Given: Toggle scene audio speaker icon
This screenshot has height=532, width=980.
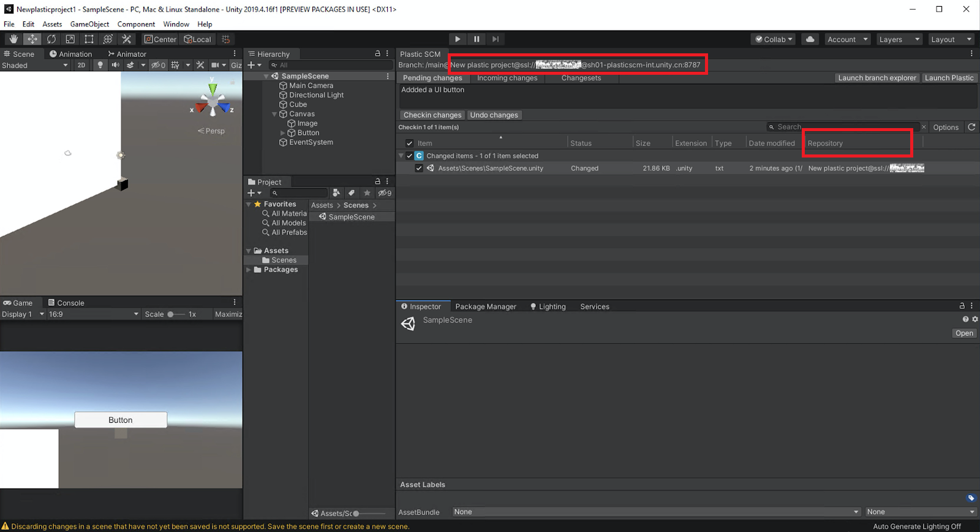Looking at the screenshot, I should click(115, 65).
